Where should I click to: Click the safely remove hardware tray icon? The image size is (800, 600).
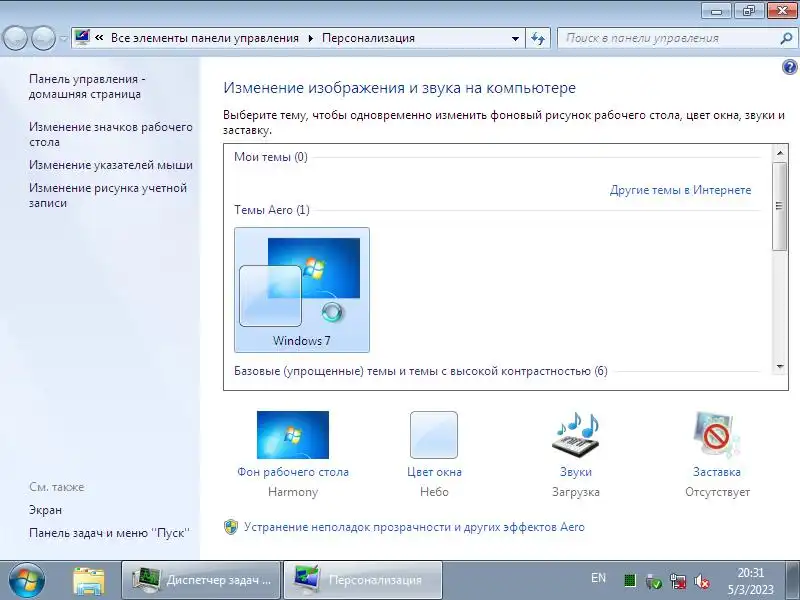tap(654, 581)
